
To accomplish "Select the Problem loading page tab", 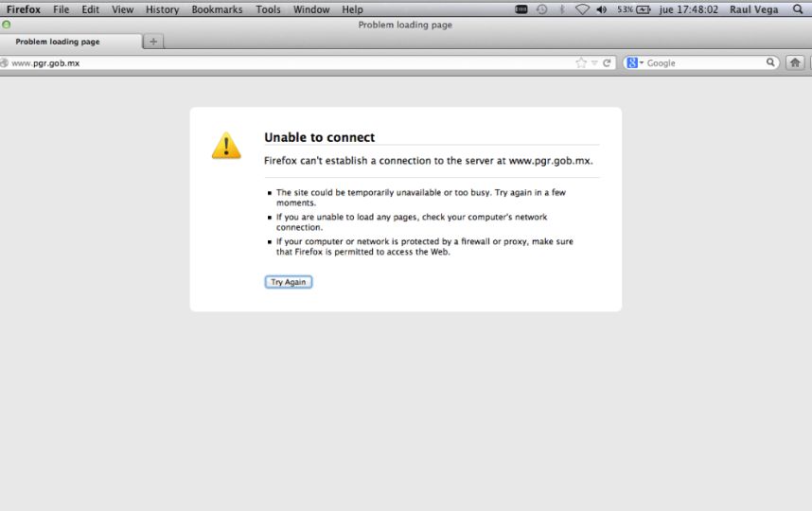I will [70, 42].
